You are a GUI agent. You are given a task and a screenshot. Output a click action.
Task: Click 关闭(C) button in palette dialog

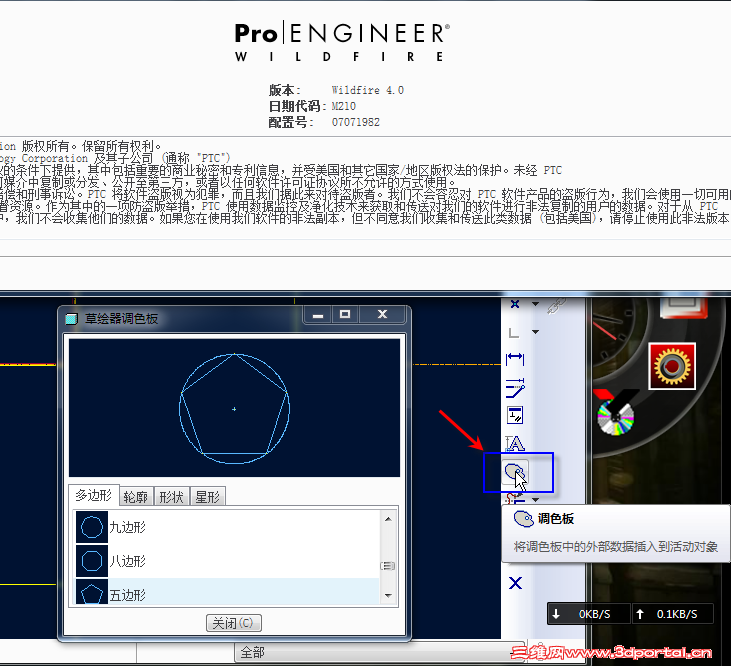pos(234,623)
